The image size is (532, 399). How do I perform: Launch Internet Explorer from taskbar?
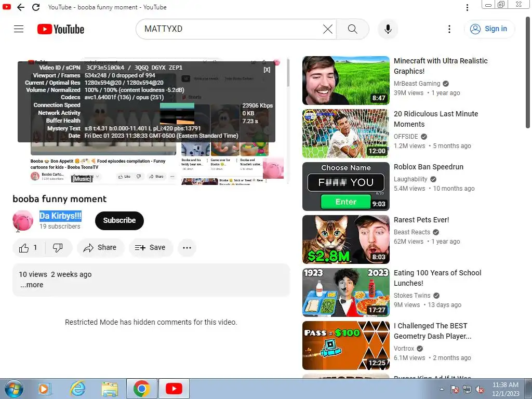[x=78, y=389]
